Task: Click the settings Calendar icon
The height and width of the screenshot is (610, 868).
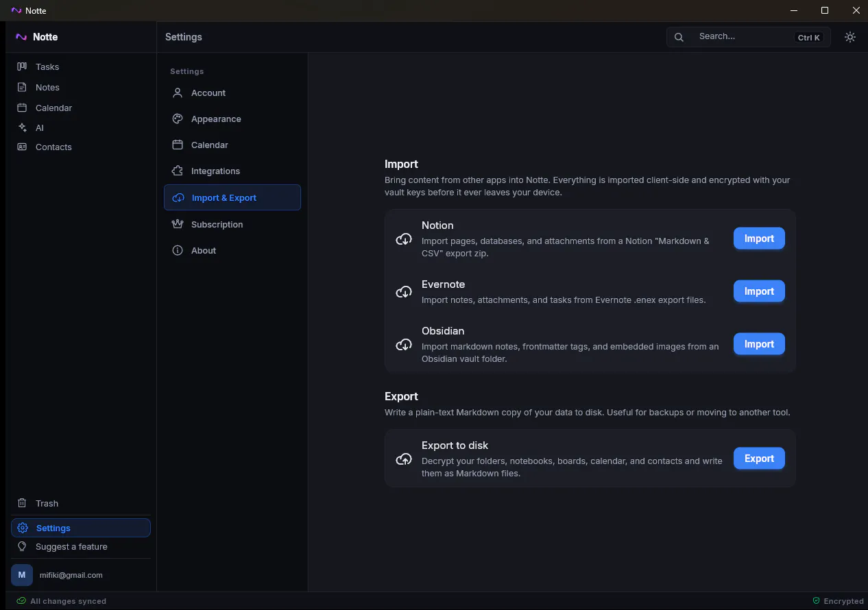Action: 178,145
